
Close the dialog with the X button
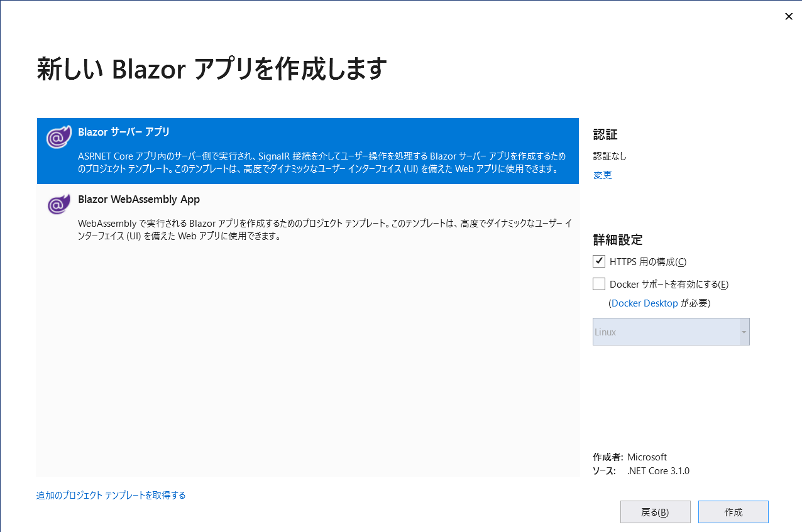click(x=789, y=16)
